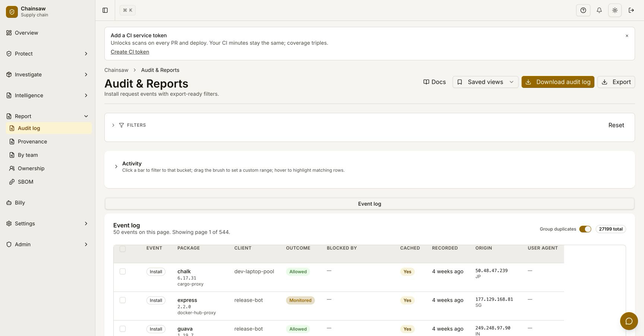Click the chalk package name
Screen dimensions: 644x336
184,272
